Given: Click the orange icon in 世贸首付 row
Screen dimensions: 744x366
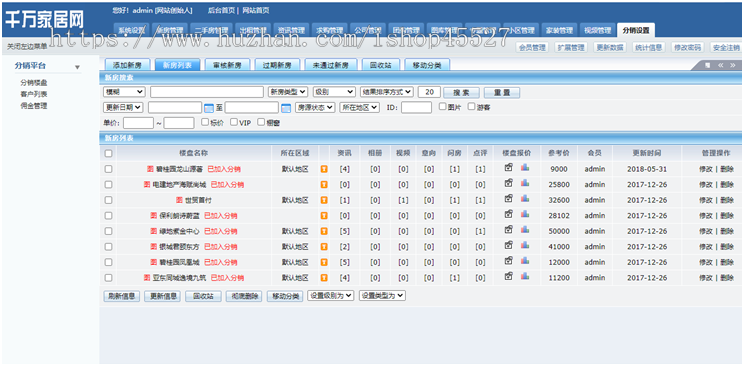Looking at the screenshot, I should [x=324, y=200].
